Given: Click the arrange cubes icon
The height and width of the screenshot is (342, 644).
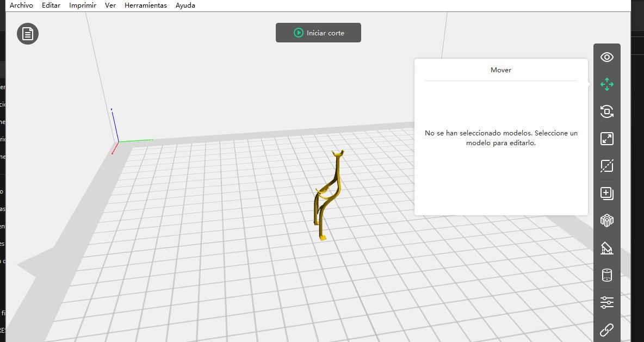Looking at the screenshot, I should [606, 220].
